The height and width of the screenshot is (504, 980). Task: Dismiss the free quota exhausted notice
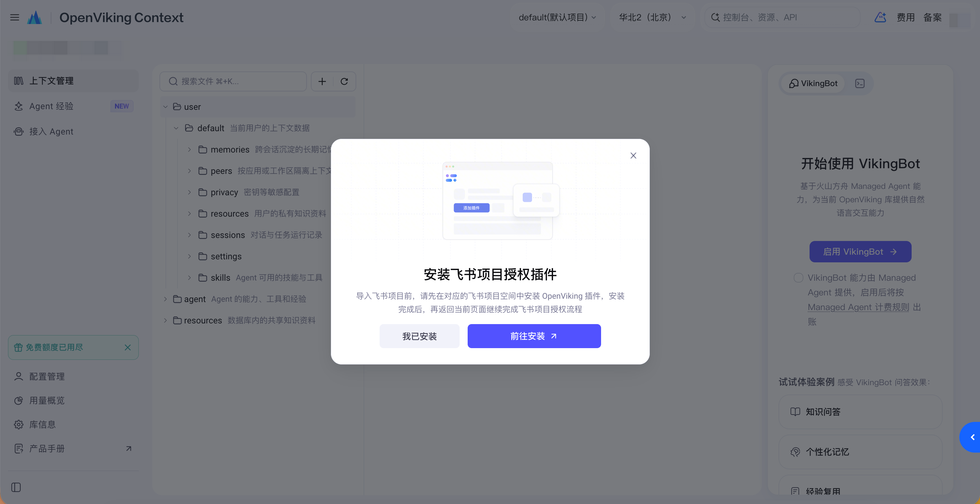[128, 347]
